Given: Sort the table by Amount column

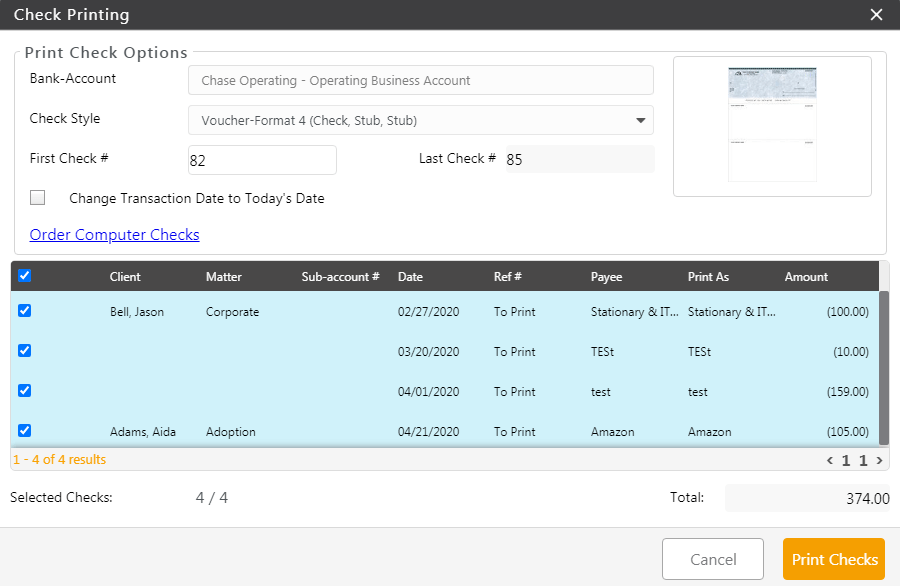Looking at the screenshot, I should click(x=806, y=277).
